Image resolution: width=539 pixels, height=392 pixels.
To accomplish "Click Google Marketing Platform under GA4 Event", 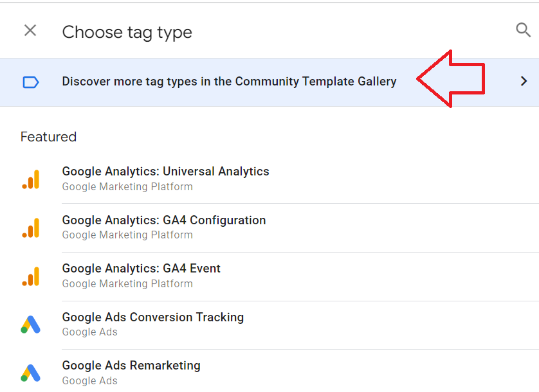I will [127, 284].
